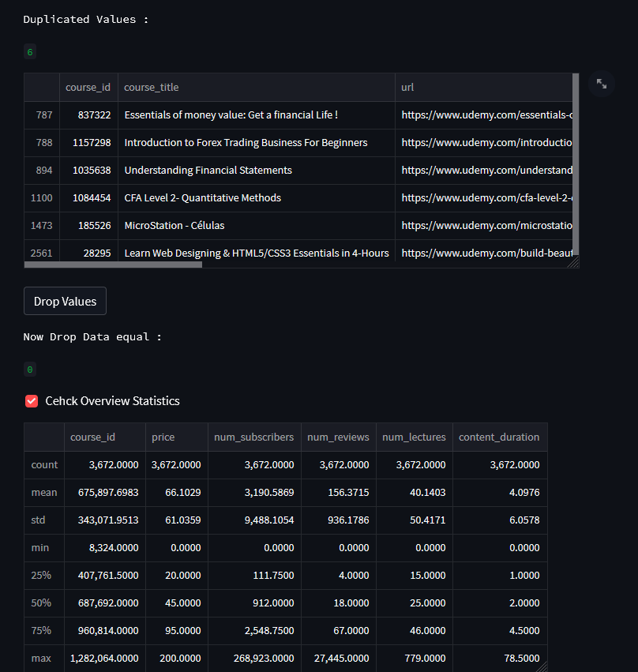Screen dimensions: 638x672
Task: Click the duplicated values count 6
Action: click(x=30, y=52)
